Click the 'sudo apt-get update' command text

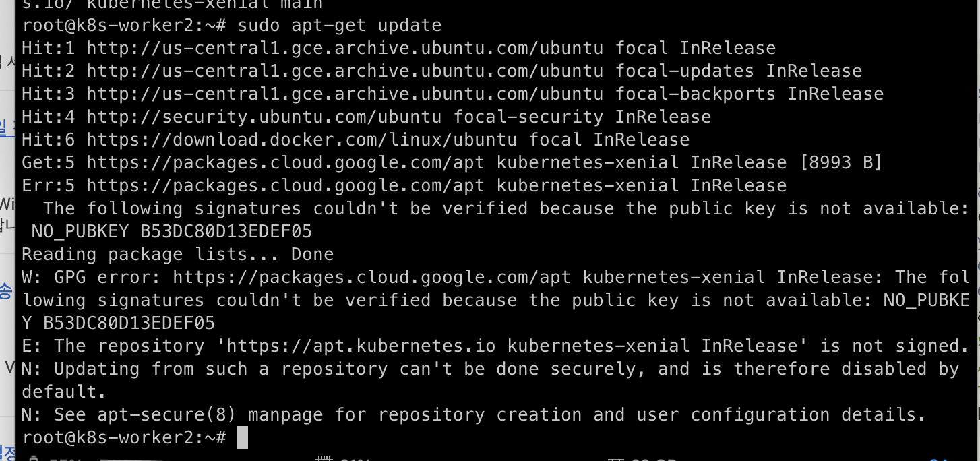point(340,26)
